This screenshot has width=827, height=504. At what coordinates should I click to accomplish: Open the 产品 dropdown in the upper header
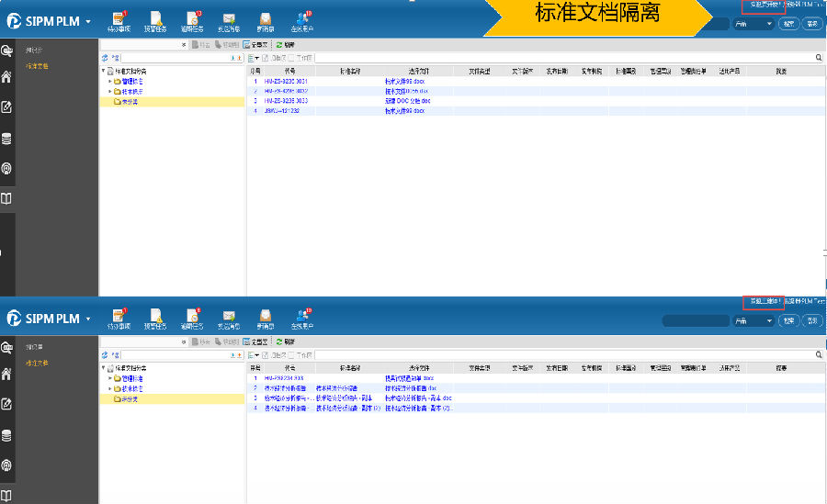coord(753,24)
